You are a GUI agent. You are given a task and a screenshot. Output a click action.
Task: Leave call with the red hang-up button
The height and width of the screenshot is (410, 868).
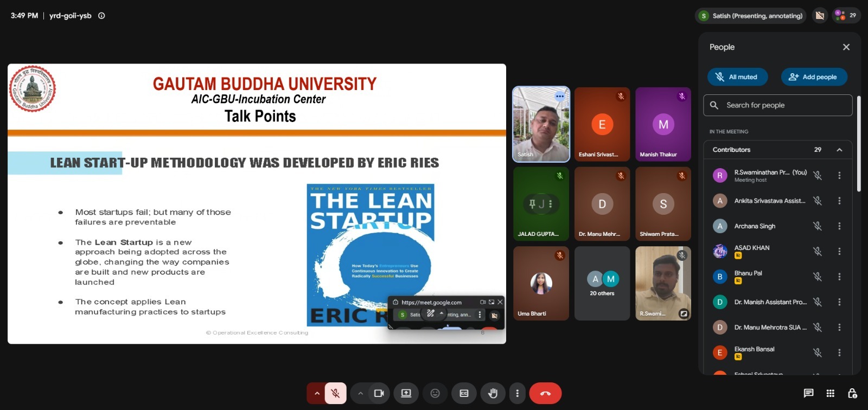point(545,393)
